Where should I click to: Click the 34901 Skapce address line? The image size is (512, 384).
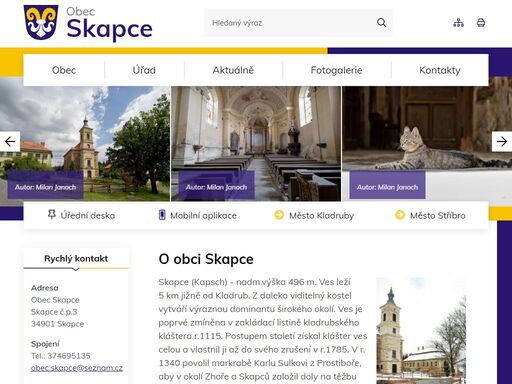click(x=57, y=324)
